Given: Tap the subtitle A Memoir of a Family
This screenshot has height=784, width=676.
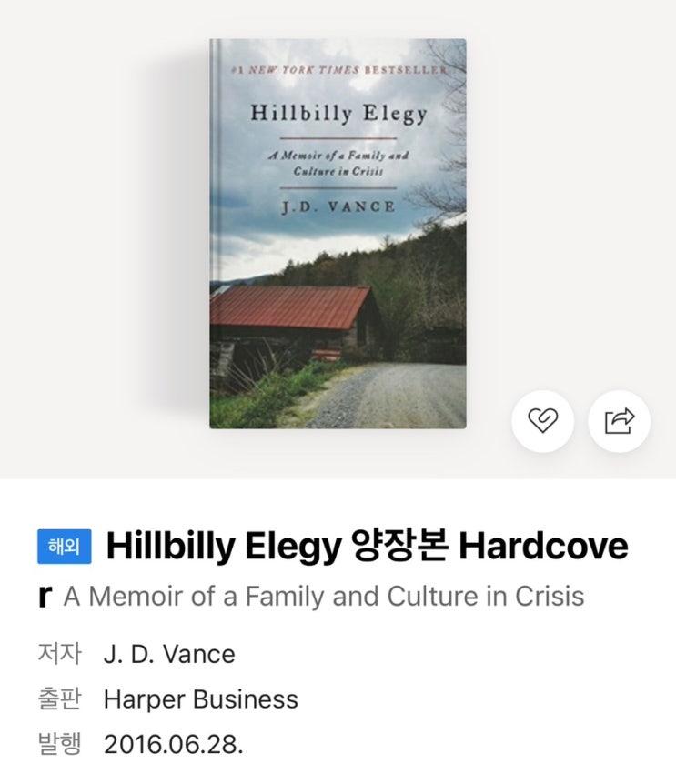Looking at the screenshot, I should pos(324,596).
